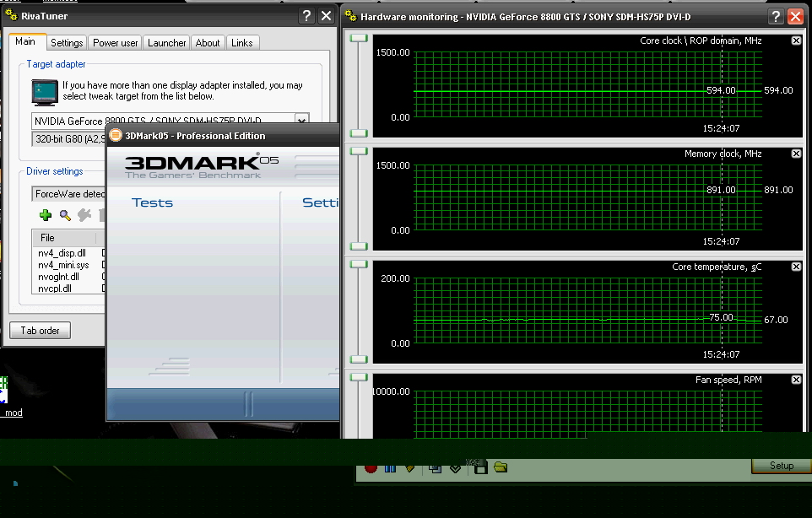Click the magnifying glass icon in Driver settings
The image size is (812, 518).
65,215
